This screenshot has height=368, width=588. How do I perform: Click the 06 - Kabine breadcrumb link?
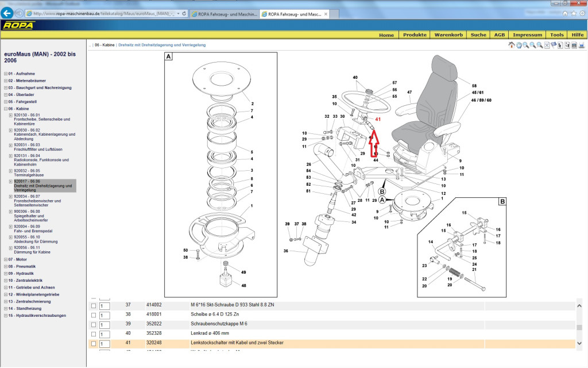pos(105,45)
